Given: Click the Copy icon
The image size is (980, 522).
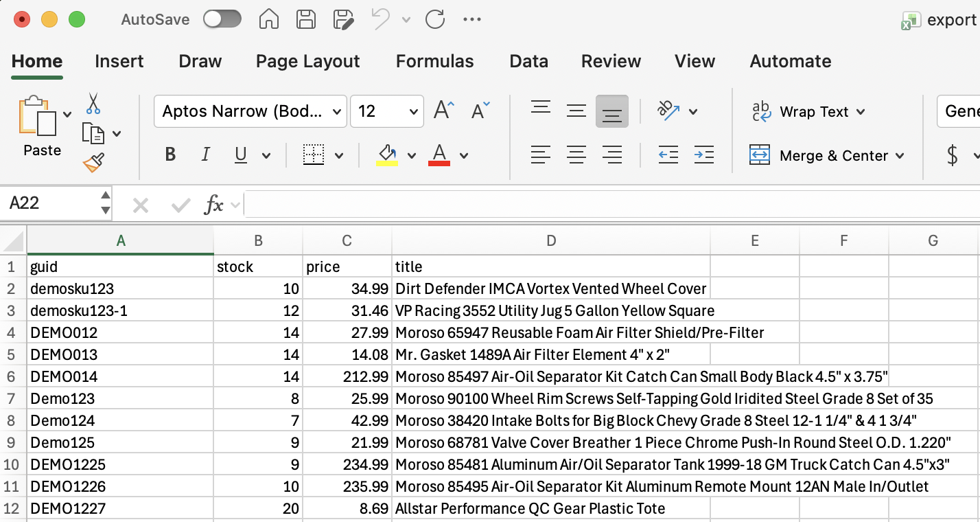Looking at the screenshot, I should coord(93,133).
